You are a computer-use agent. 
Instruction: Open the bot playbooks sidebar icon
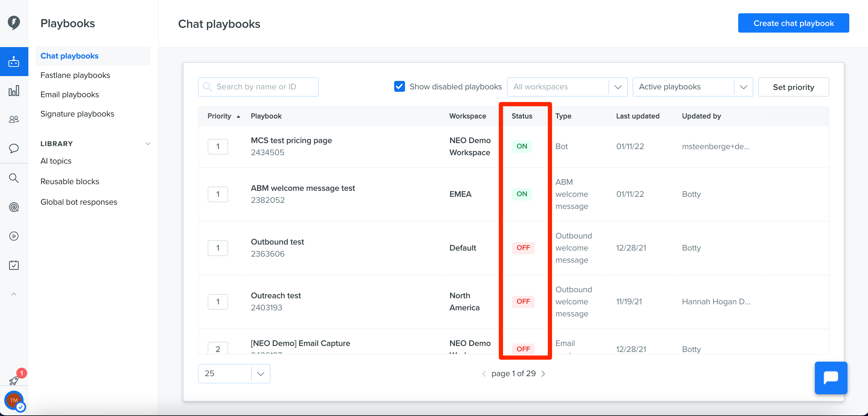[x=14, y=62]
